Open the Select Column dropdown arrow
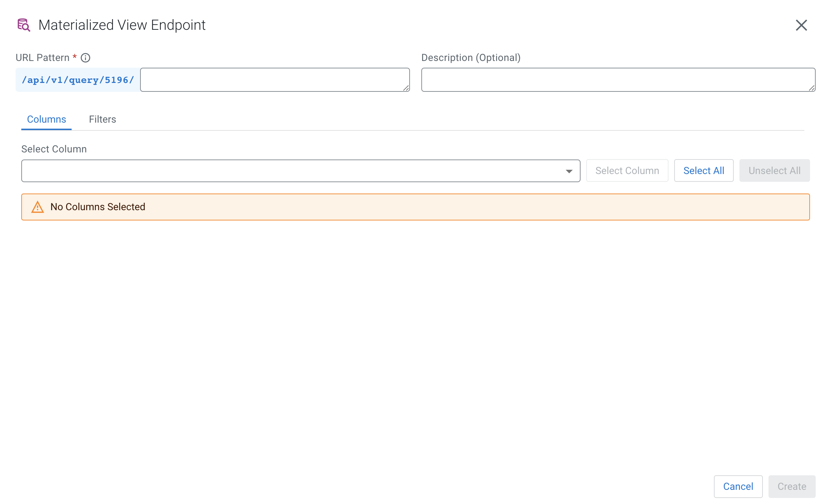 [569, 171]
